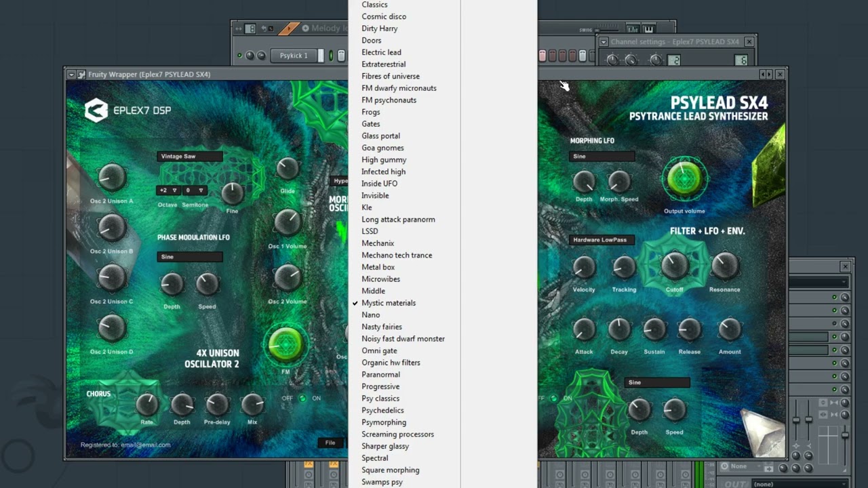
Task: Pick the Psymorphing preset
Action: [384, 422]
